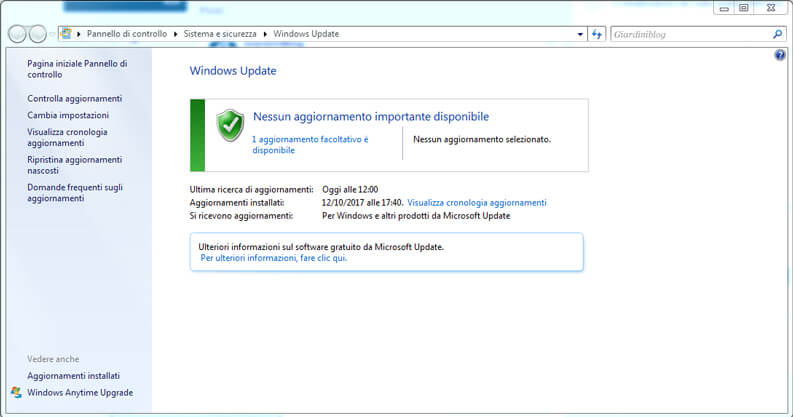Viewport: 793px width, 417px height.
Task: Minimize the Windows Update window
Action: [x=724, y=8]
